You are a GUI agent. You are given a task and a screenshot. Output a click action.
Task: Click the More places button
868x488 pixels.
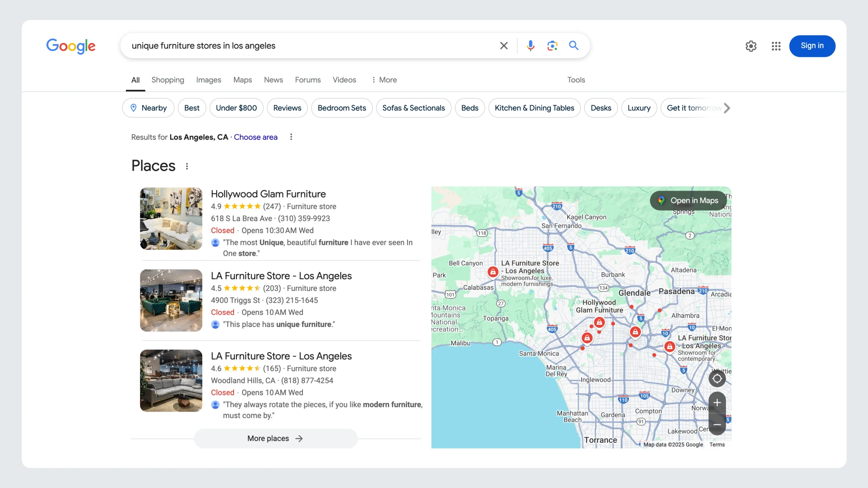pyautogui.click(x=276, y=439)
